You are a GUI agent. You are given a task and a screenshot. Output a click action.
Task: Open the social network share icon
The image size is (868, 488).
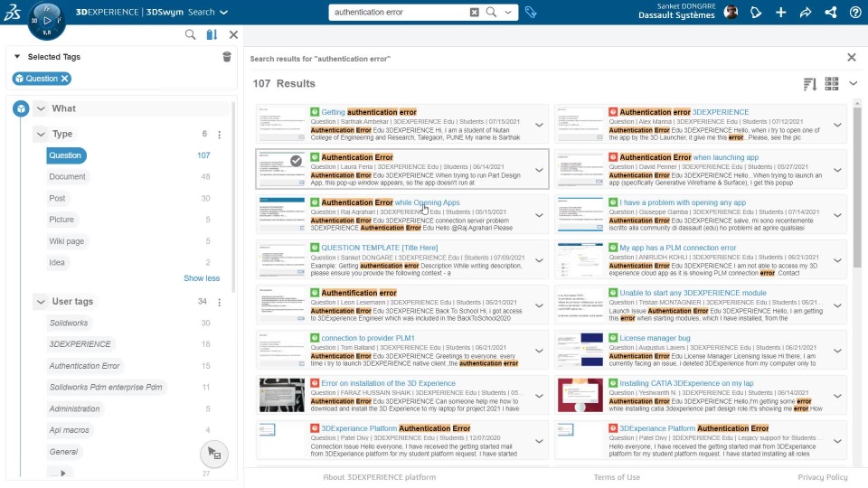coord(830,12)
